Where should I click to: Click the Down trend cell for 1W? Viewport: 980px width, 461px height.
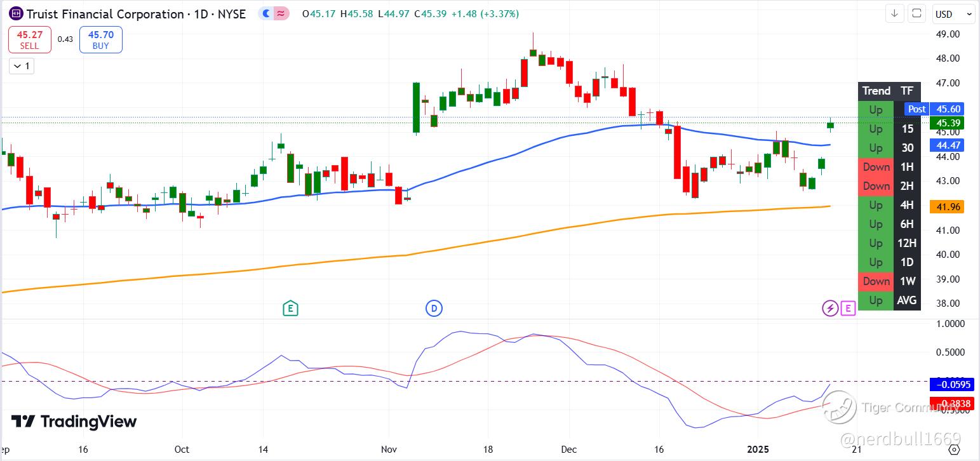coord(876,281)
